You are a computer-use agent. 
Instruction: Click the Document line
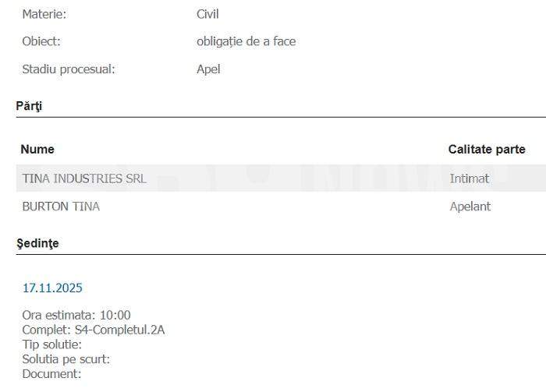pyautogui.click(x=51, y=374)
